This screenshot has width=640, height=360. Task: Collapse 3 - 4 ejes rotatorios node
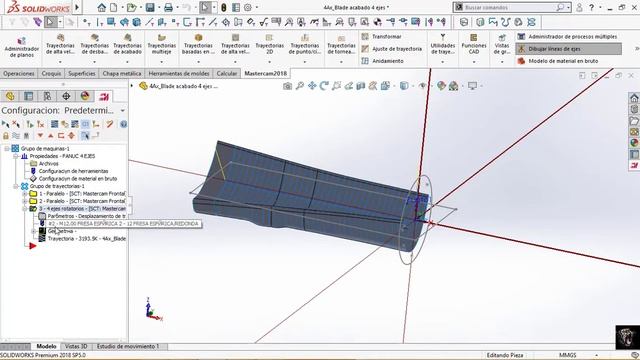[24, 209]
